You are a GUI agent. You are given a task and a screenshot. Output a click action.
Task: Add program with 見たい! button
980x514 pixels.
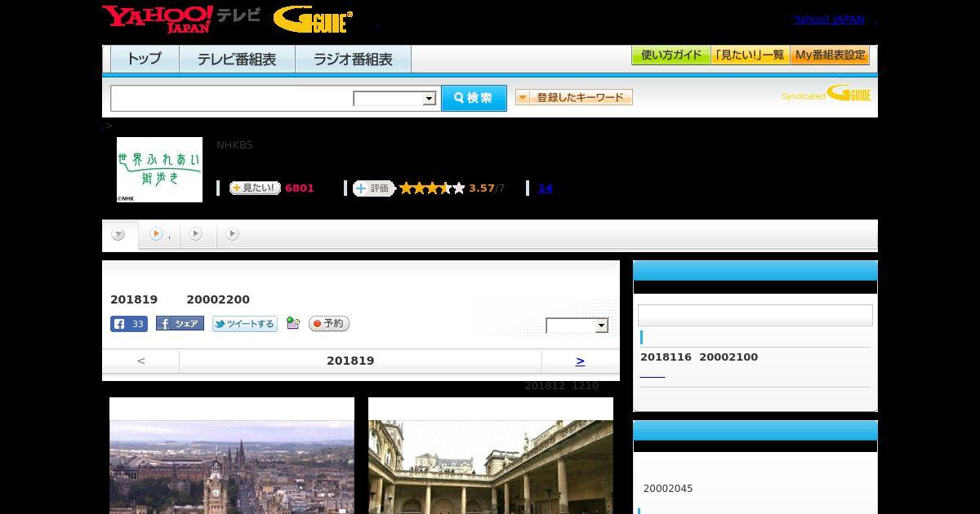pyautogui.click(x=255, y=188)
